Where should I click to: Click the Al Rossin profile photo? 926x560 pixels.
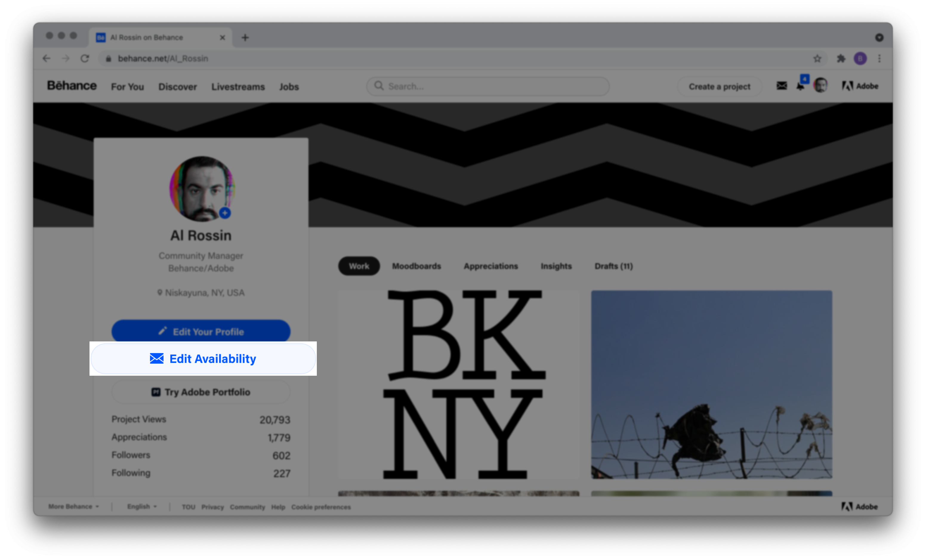coord(202,189)
